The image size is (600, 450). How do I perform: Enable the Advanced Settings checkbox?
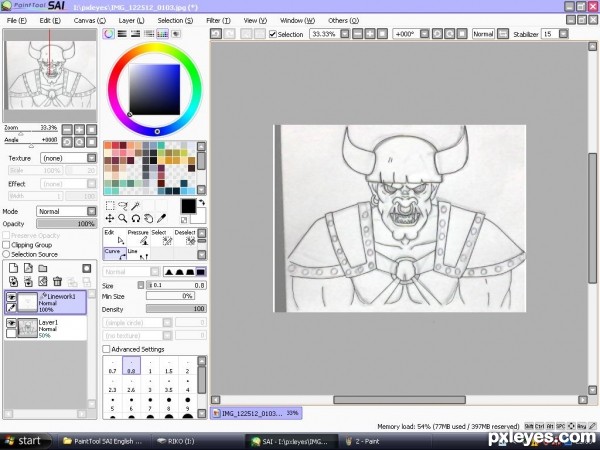point(106,349)
